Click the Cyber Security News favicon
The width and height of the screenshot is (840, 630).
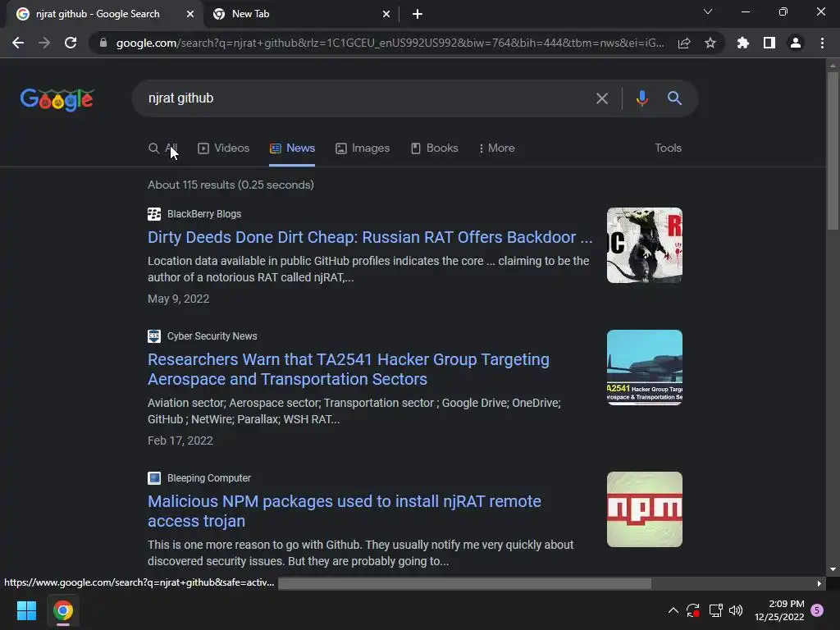click(x=154, y=336)
